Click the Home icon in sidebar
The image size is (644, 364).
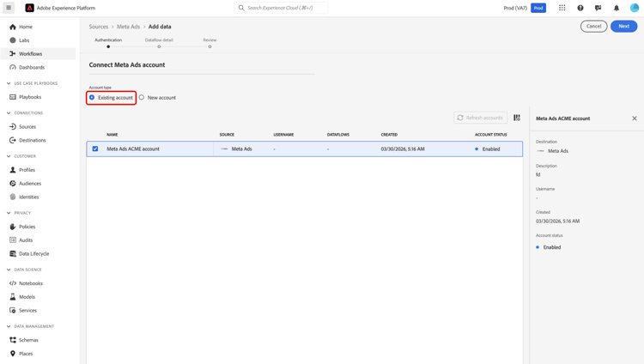(13, 27)
